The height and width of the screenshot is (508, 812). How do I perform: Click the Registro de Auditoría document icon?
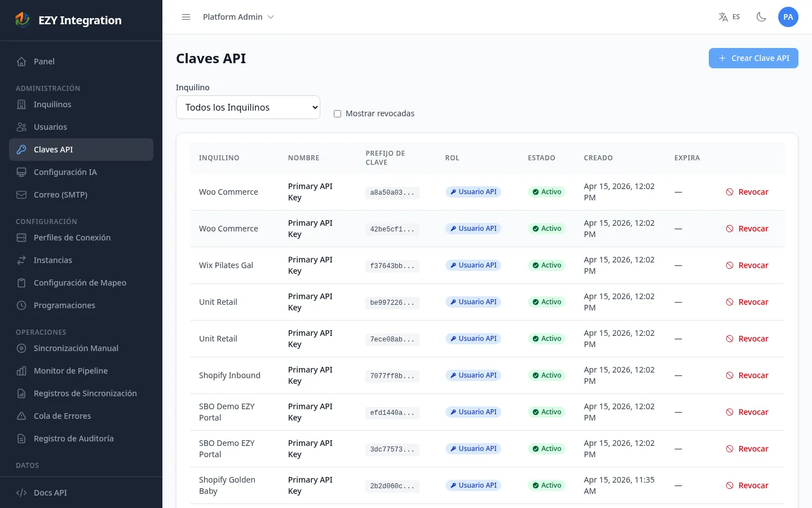21,439
